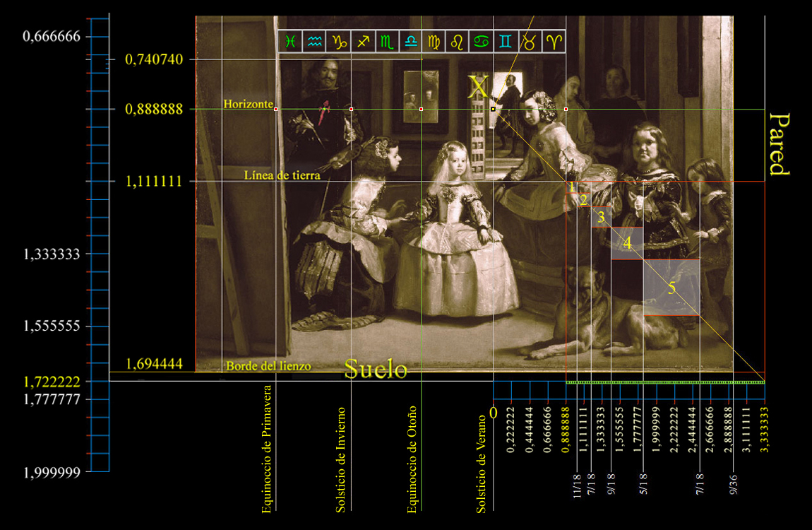Click the Aries ram symbol

pyautogui.click(x=554, y=42)
